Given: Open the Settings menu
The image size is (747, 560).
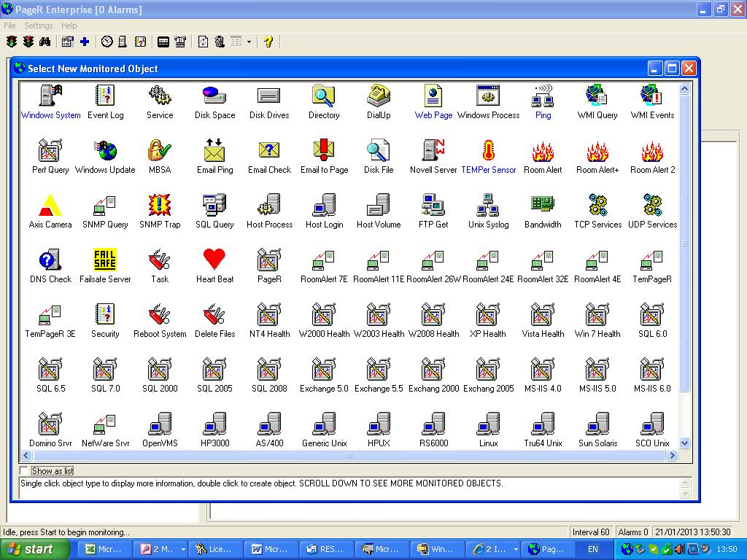Looking at the screenshot, I should [x=38, y=26].
